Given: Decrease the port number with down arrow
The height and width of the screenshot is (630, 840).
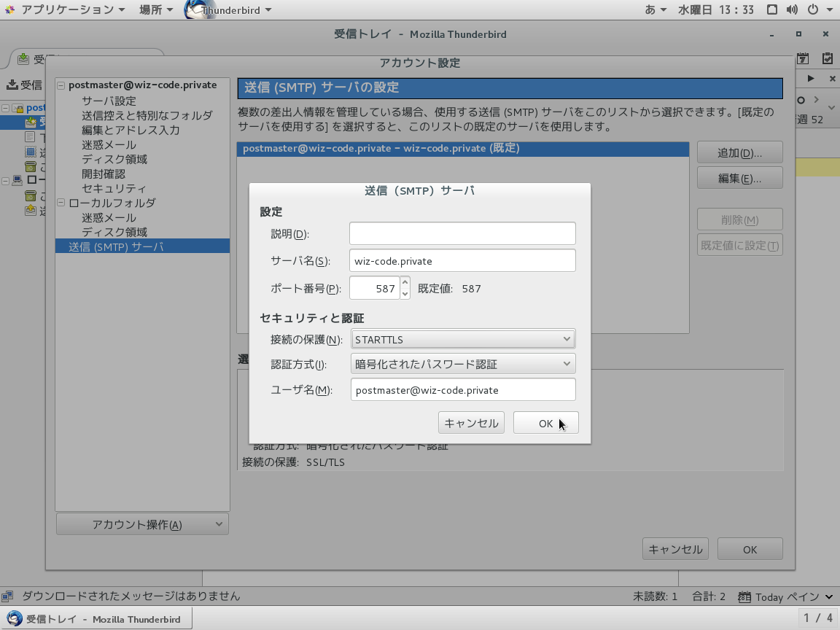Looking at the screenshot, I should (x=405, y=294).
